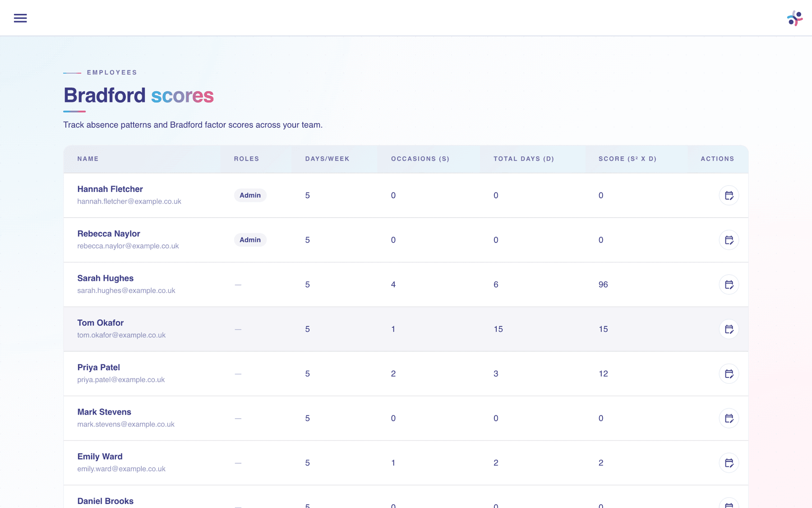
Task: Click mark.stevens@example.co.uk email
Action: (126, 424)
